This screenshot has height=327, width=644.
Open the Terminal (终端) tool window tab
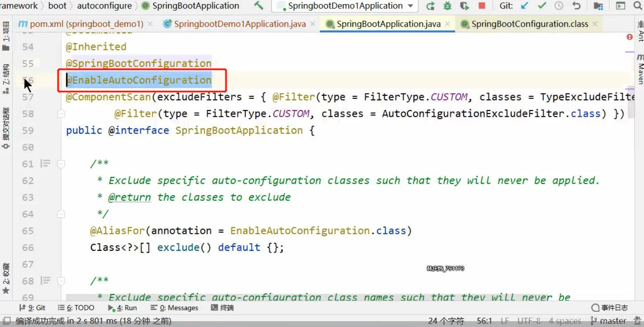222,308
